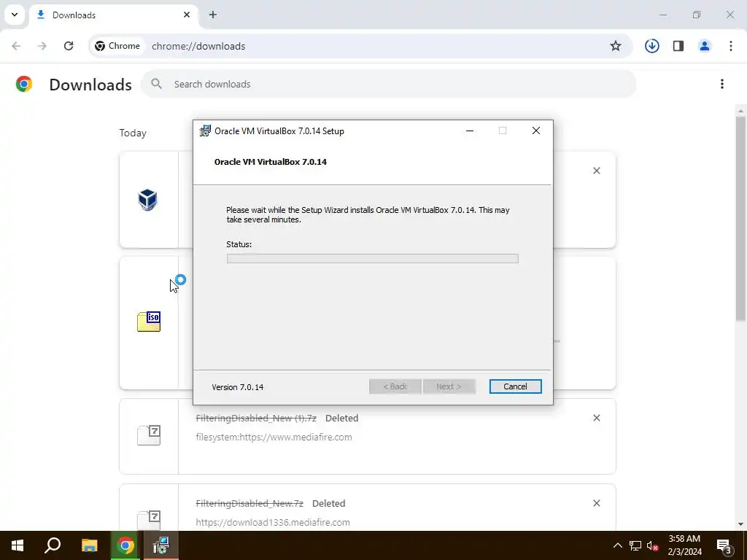Open Chrome three-dot main menu
The image size is (747, 560).
click(x=731, y=46)
